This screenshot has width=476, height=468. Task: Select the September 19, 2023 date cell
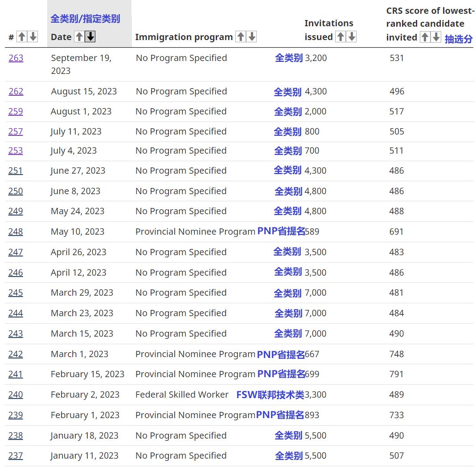pos(81,64)
